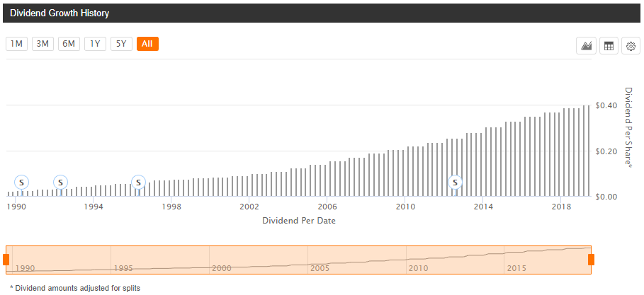Click the split marker near 1990

[x=21, y=183]
